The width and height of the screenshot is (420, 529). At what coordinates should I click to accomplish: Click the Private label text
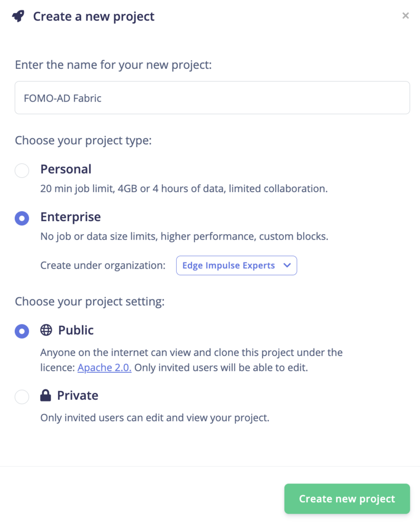tap(78, 395)
